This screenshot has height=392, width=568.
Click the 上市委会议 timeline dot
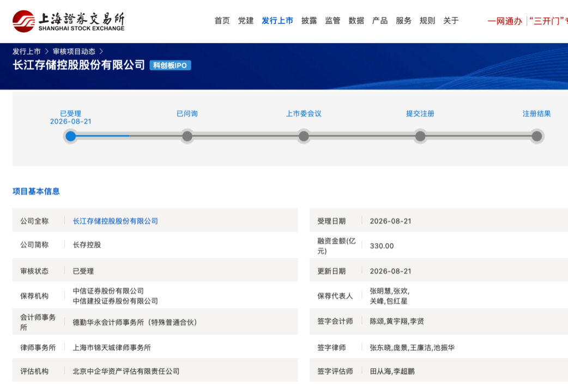[304, 136]
